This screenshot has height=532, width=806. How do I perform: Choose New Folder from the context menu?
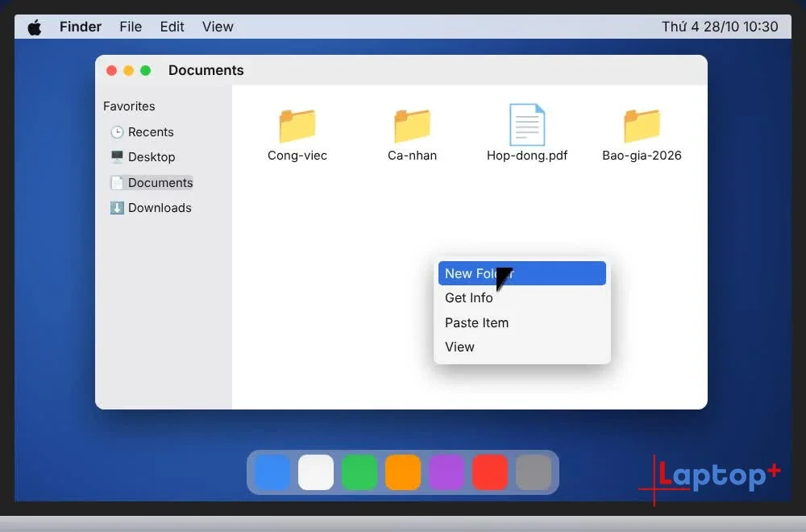pyautogui.click(x=522, y=273)
